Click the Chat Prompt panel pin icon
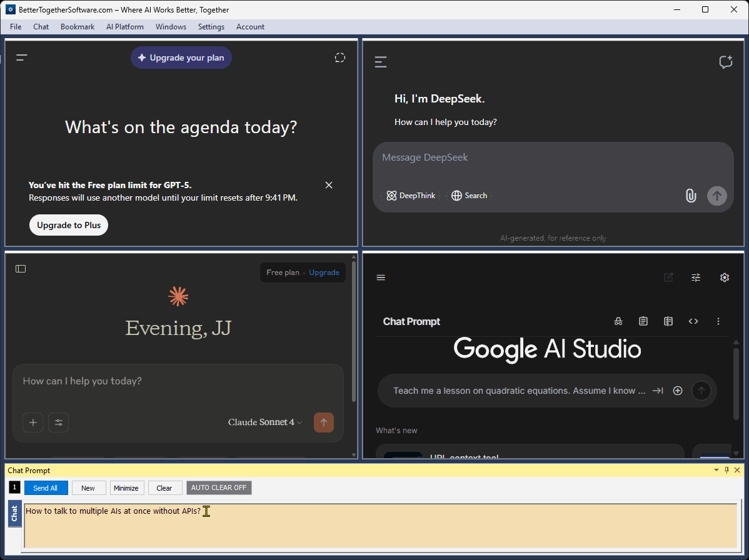The height and width of the screenshot is (560, 749). pos(726,470)
